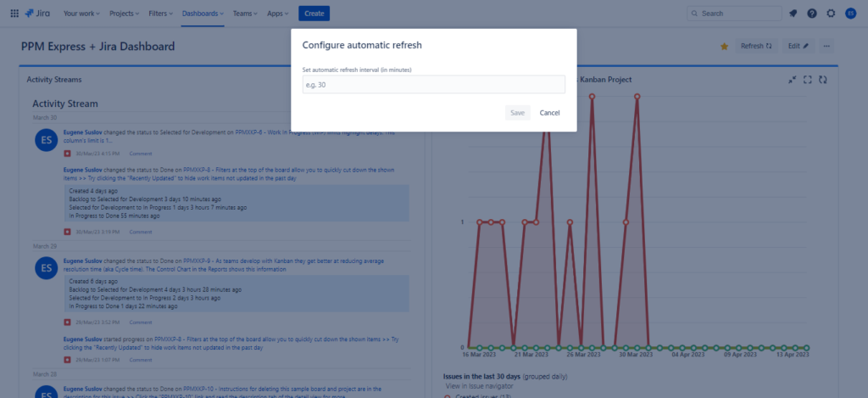Expand the Projects menu
868x398 pixels.
click(124, 14)
